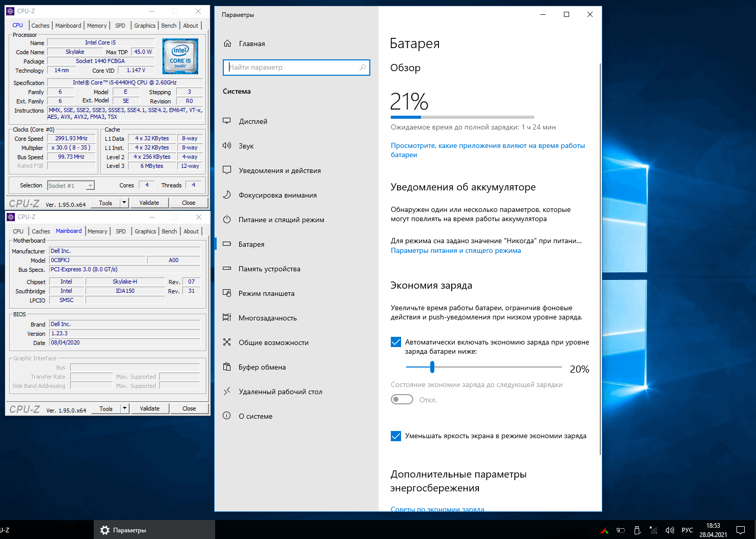Click the info icon beside О системе
This screenshot has height=539, width=756.
[x=227, y=416]
